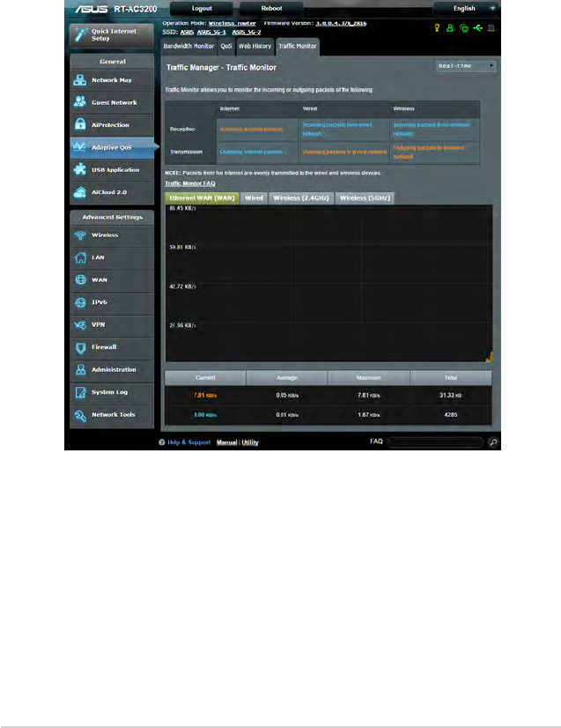Select the Traffic Monitor tab
The width and height of the screenshot is (561, 728).
[x=298, y=47]
